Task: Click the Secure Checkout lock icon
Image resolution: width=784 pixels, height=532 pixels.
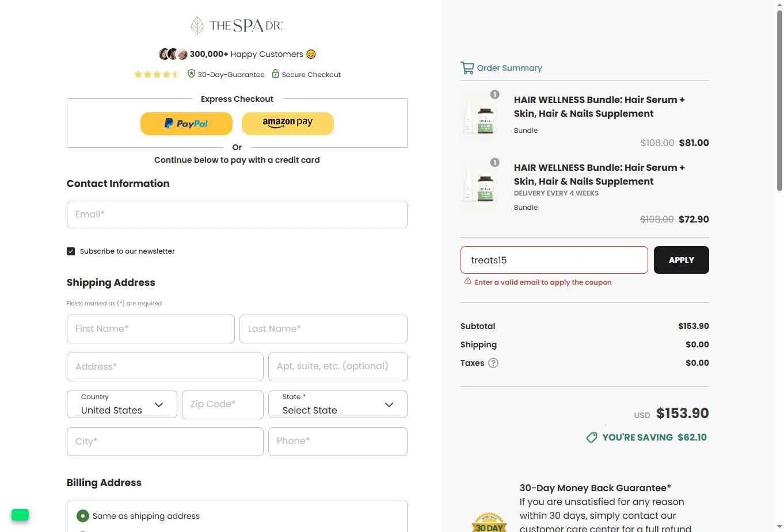Action: click(275, 74)
